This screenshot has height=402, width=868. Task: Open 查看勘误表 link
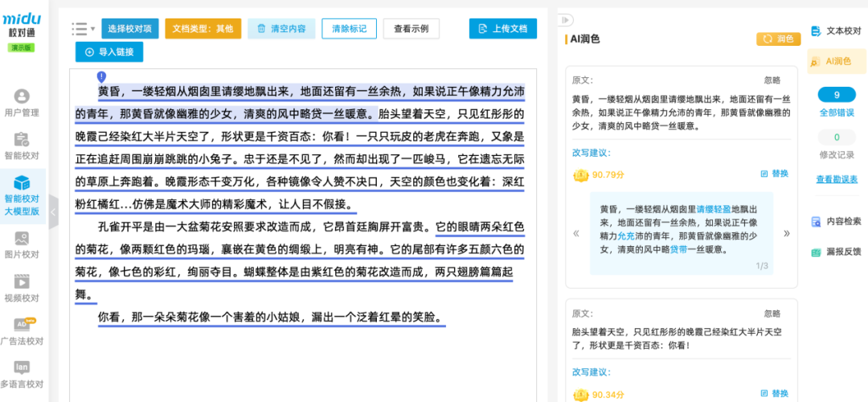837,179
